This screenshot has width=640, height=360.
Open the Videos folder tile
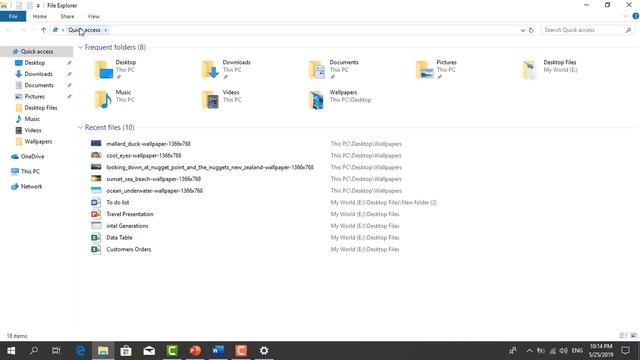[221, 100]
